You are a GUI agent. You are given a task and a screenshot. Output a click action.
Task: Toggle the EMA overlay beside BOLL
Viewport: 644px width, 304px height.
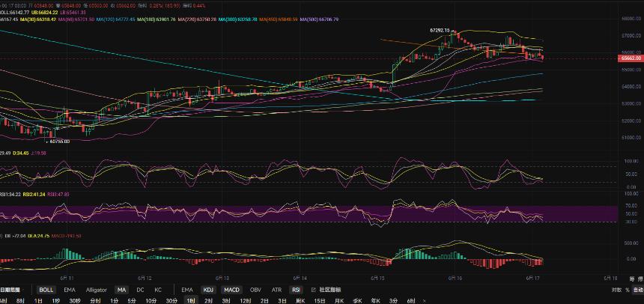(70, 290)
